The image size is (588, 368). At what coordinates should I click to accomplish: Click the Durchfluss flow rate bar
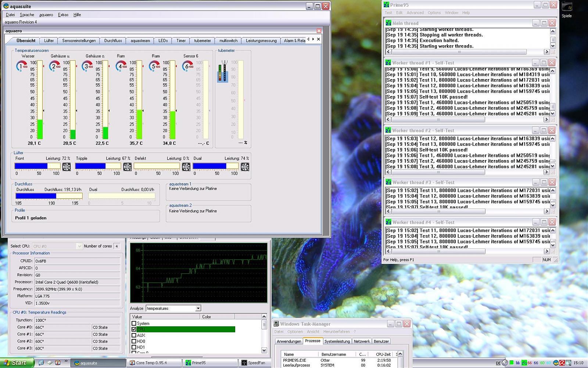49,196
